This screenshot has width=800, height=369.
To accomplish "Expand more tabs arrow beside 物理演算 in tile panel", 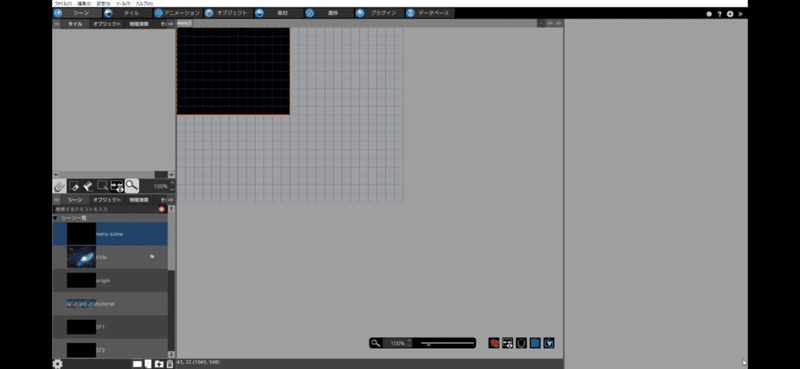I will pyautogui.click(x=171, y=23).
